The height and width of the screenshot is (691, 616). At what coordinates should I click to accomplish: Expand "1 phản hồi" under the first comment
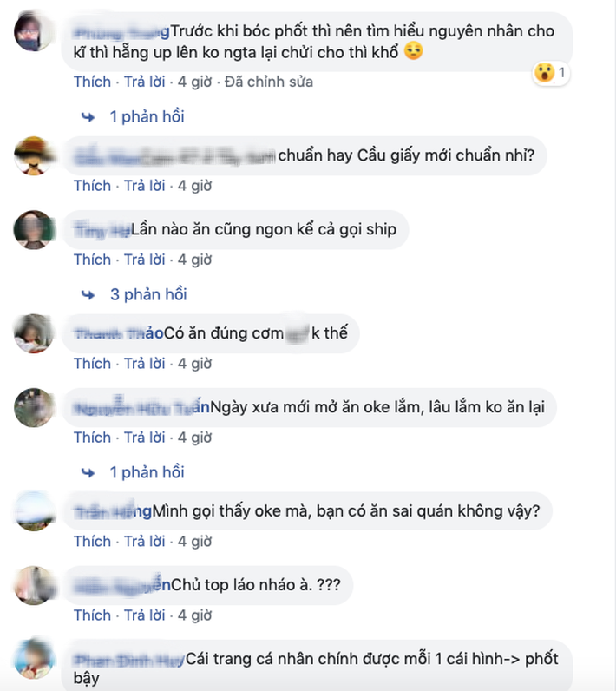[147, 117]
